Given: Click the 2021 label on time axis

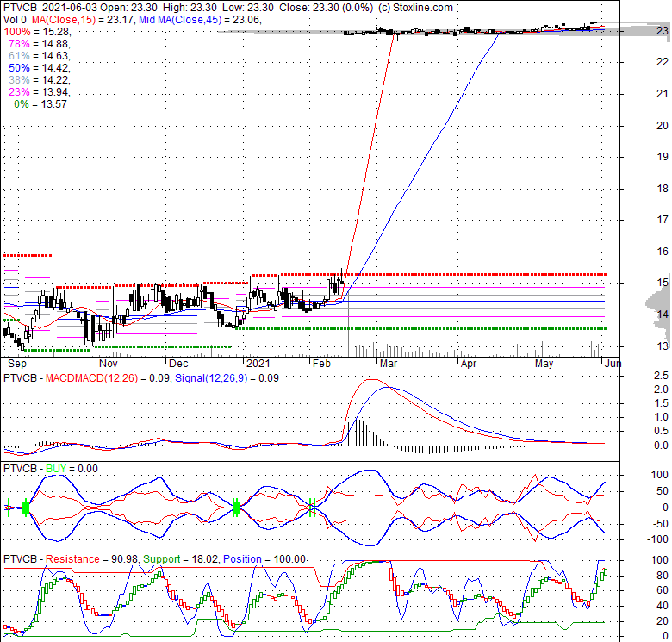Looking at the screenshot, I should point(258,364).
